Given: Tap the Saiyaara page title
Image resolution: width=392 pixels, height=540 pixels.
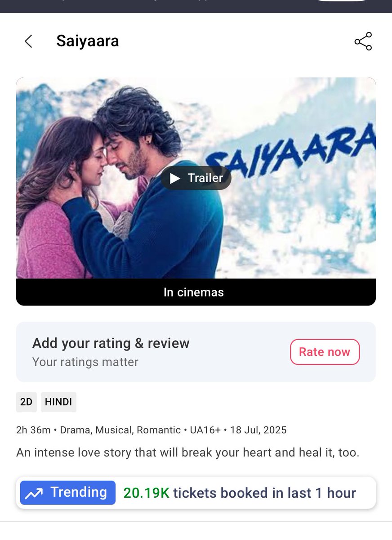Looking at the screenshot, I should click(x=88, y=41).
